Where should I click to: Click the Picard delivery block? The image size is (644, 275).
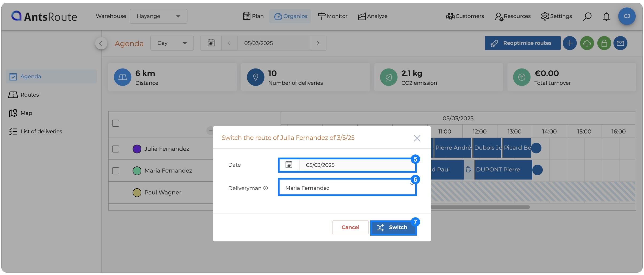pos(517,148)
